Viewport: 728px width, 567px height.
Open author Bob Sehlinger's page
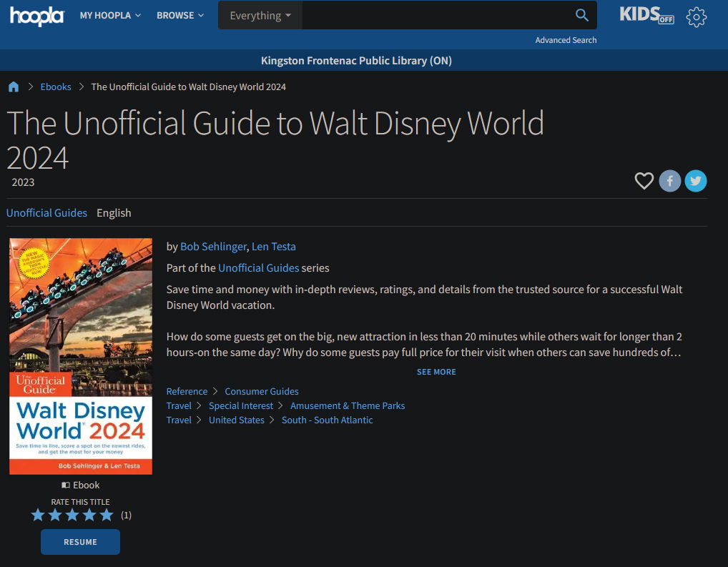(x=213, y=247)
